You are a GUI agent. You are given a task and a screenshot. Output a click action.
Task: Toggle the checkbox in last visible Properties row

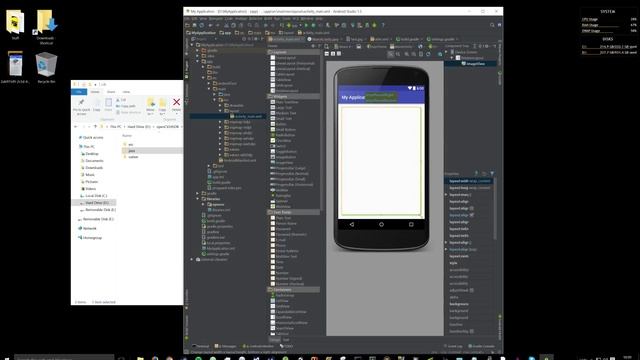pyautogui.click(x=471, y=331)
